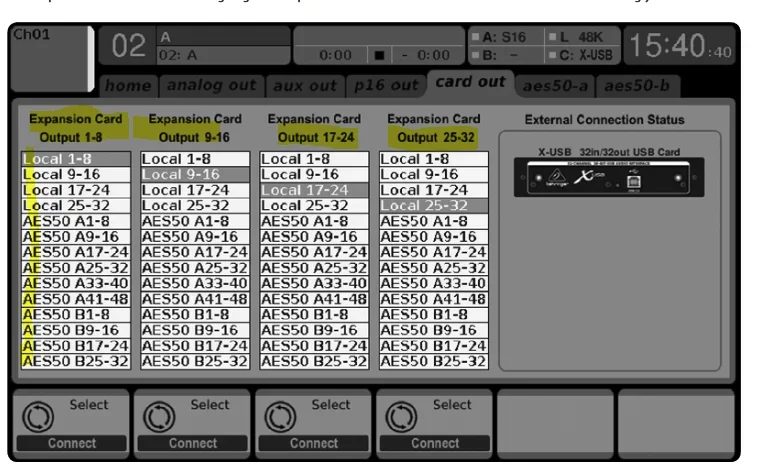
Task: Click the Expansion Card Output 1-8 heading
Action: point(76,128)
